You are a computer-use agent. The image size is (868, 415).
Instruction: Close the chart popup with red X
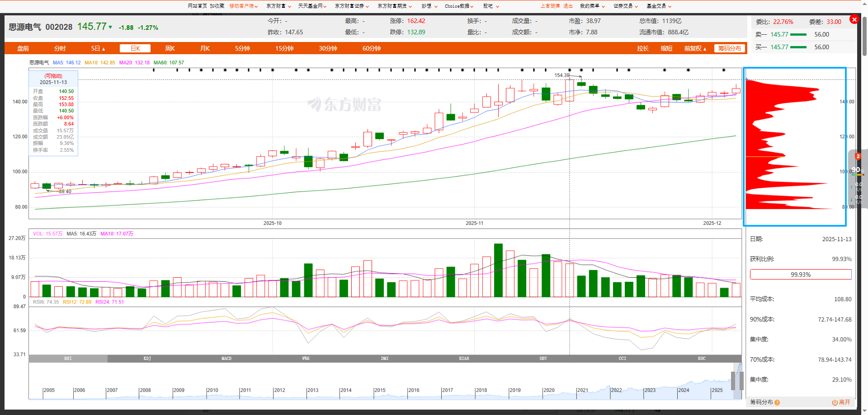pyautogui.click(x=854, y=19)
